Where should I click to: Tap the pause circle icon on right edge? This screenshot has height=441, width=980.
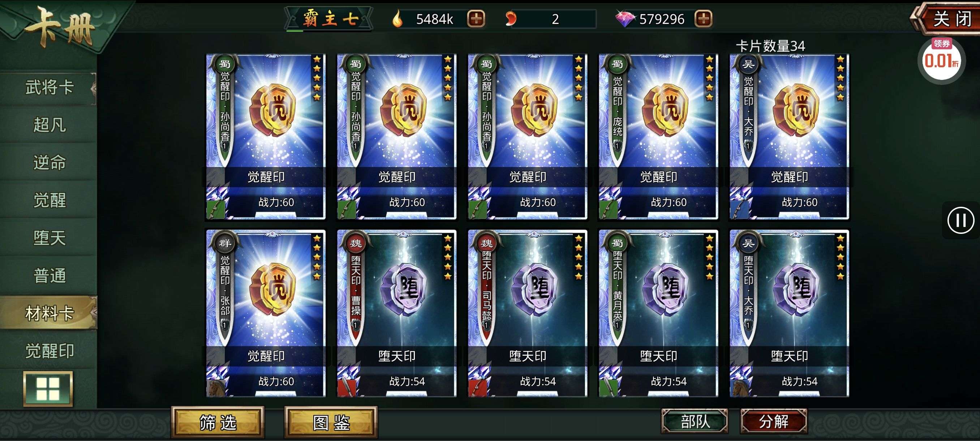[x=960, y=220]
